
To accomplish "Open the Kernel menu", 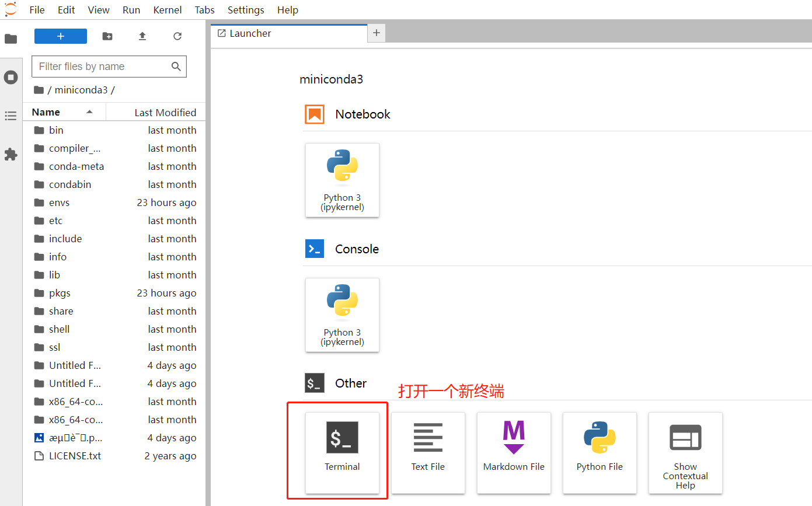I will (x=168, y=10).
